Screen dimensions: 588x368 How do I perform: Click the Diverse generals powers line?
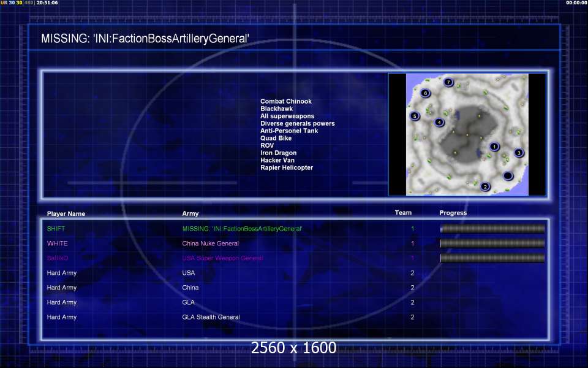click(298, 123)
